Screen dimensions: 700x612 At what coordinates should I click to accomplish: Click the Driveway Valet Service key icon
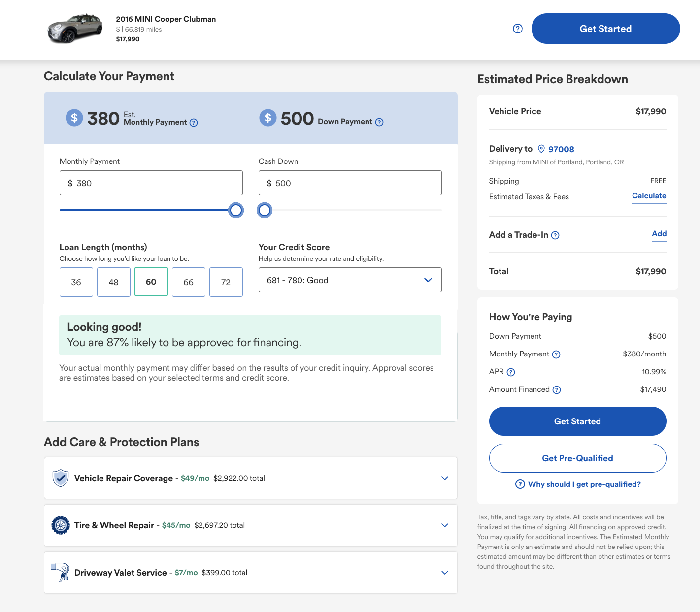[x=60, y=572]
